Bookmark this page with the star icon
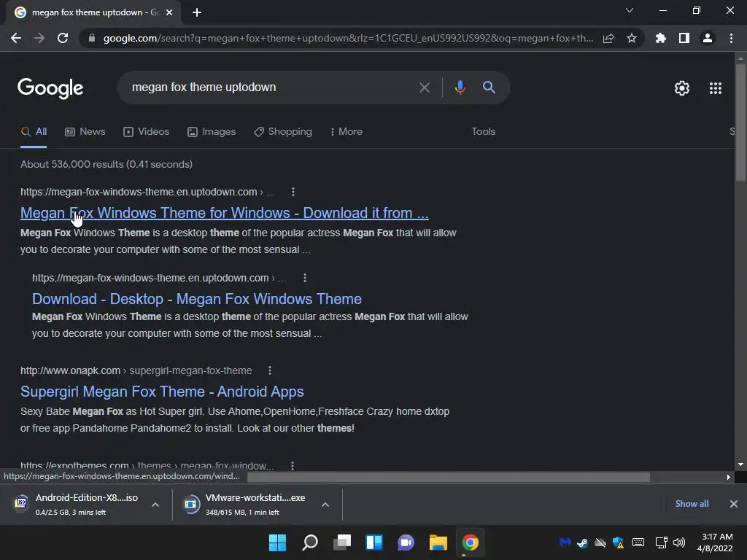 (x=632, y=38)
